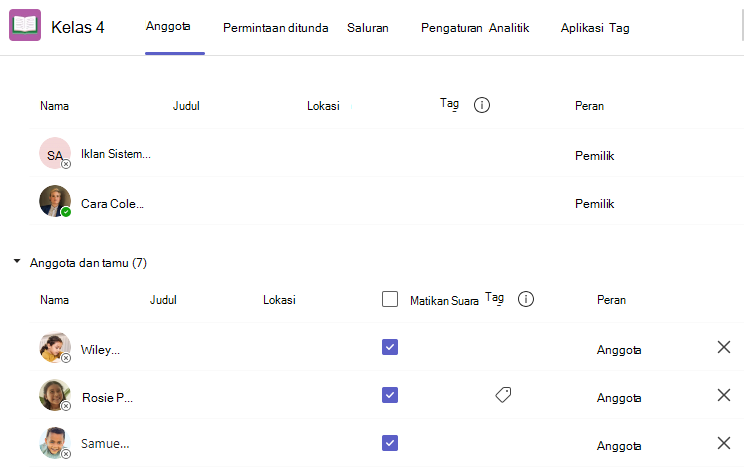
Task: Click the Tag info icon in members header
Action: [x=525, y=299]
